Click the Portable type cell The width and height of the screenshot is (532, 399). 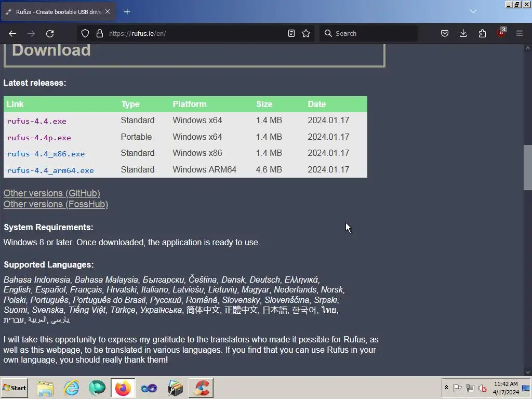(x=136, y=137)
